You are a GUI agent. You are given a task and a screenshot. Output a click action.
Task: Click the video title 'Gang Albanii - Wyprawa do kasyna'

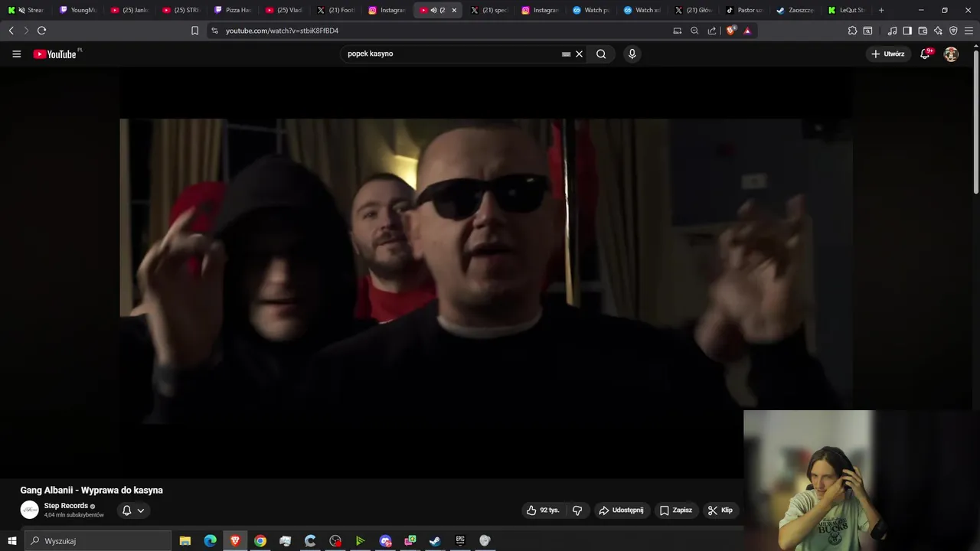pyautogui.click(x=91, y=491)
